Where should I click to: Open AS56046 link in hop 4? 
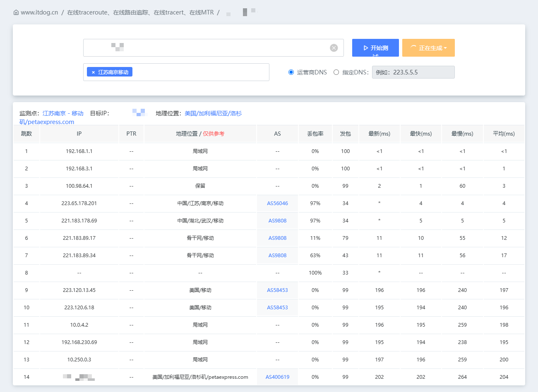[x=277, y=203]
